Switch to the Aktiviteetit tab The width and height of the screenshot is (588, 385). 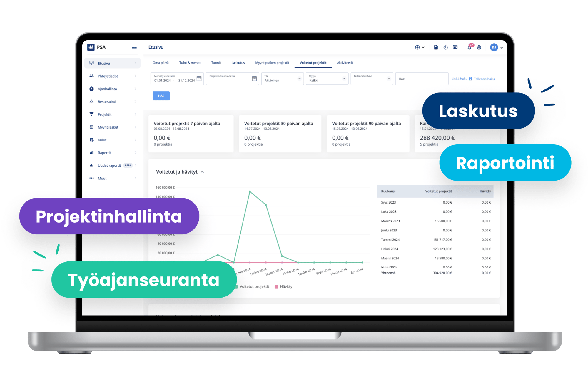pos(345,63)
